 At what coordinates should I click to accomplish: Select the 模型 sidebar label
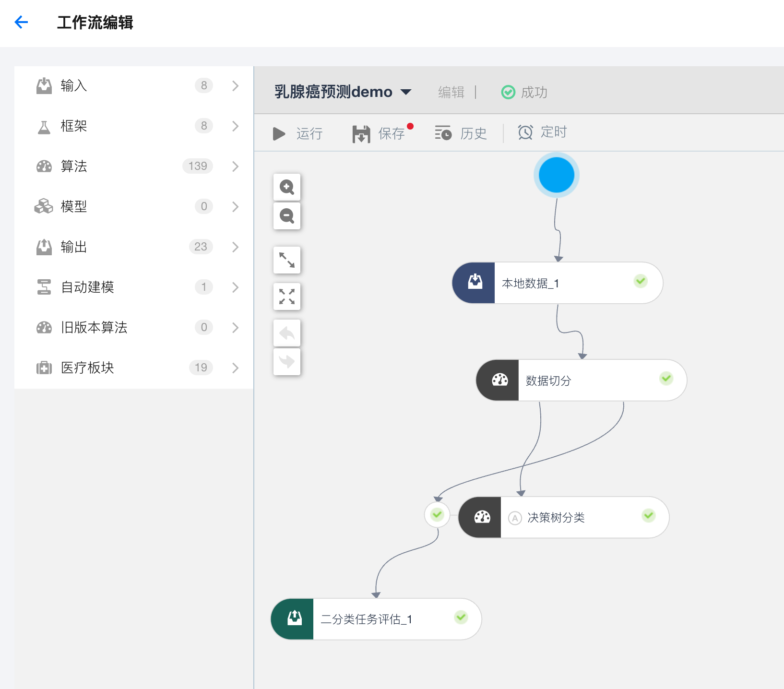point(74,207)
